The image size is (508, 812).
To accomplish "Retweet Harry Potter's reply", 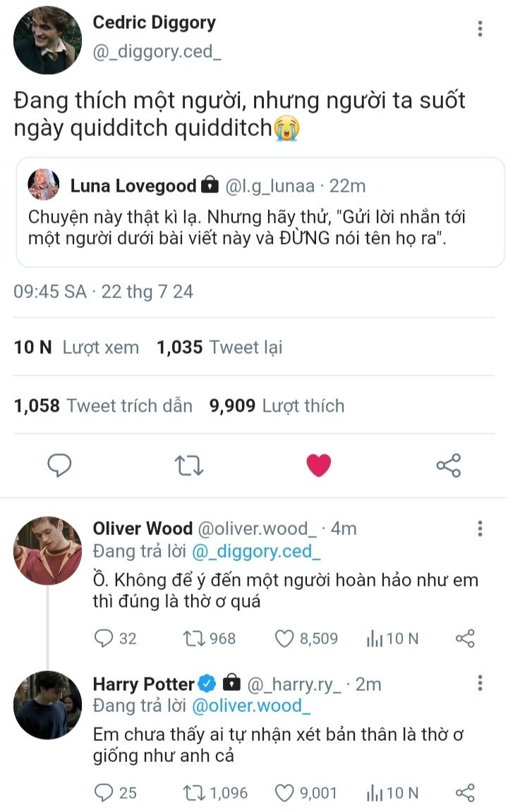I will pyautogui.click(x=191, y=793).
